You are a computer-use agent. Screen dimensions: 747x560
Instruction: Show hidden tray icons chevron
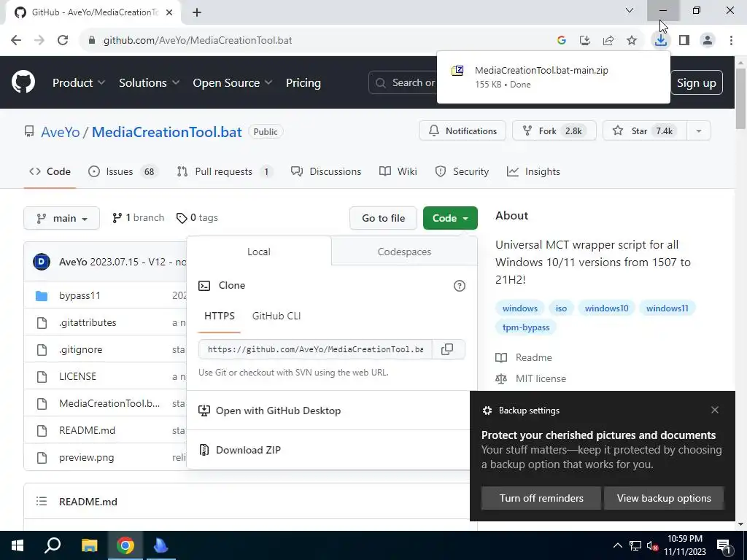(617, 545)
